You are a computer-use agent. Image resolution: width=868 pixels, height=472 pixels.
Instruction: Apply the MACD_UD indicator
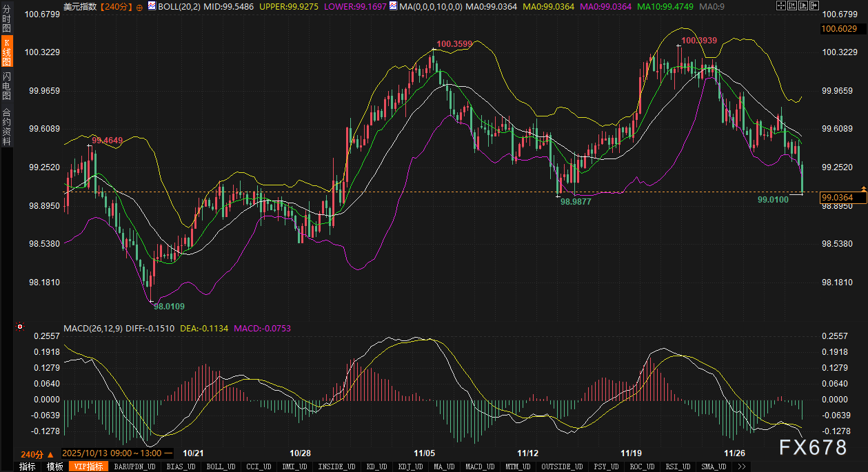click(x=479, y=466)
